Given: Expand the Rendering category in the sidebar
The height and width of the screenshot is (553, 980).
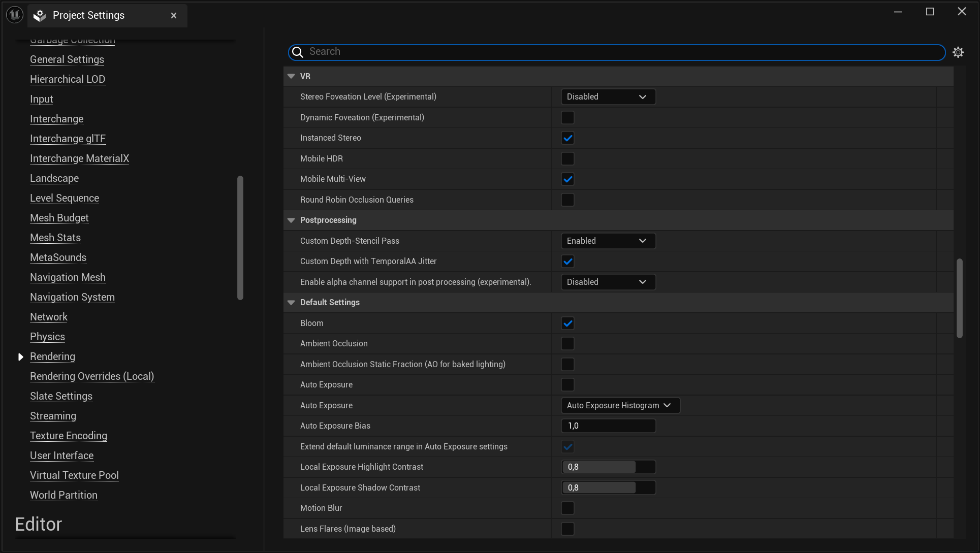Looking at the screenshot, I should coord(21,356).
